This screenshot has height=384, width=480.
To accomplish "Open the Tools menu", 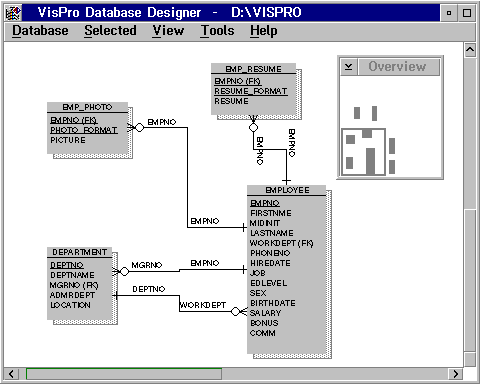I will click(x=217, y=31).
